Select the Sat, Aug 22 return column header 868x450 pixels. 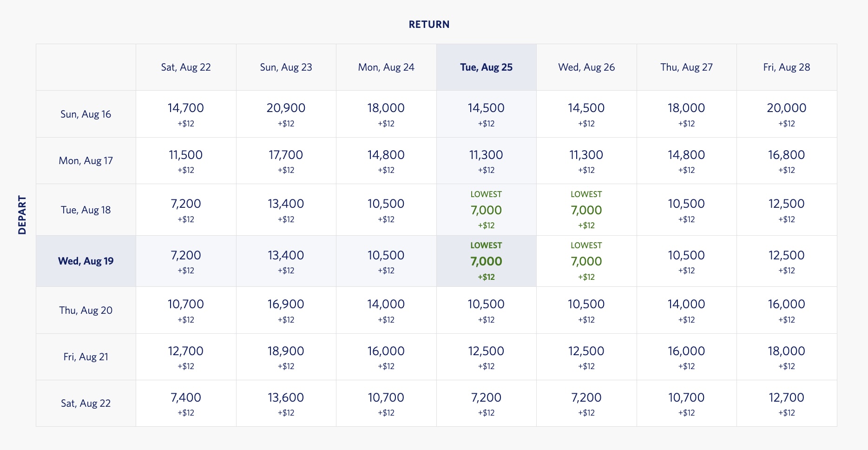pos(186,67)
